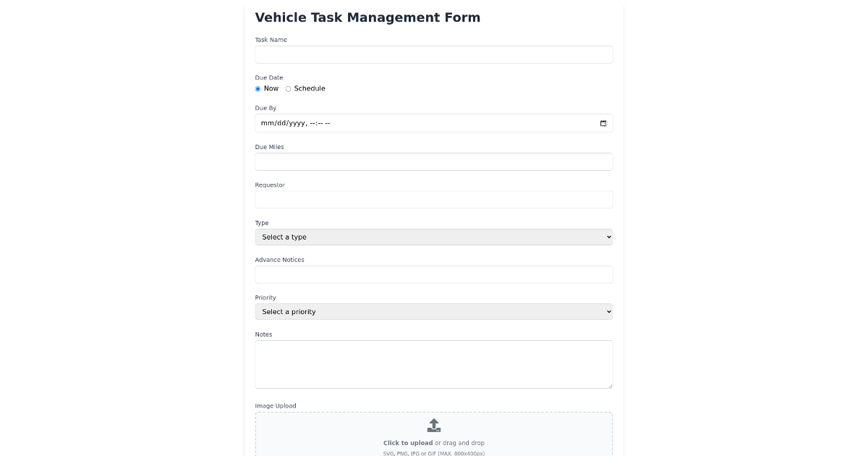Click the "Vehicle Task Management Form" heading
The image size is (868, 456).
pyautogui.click(x=367, y=17)
